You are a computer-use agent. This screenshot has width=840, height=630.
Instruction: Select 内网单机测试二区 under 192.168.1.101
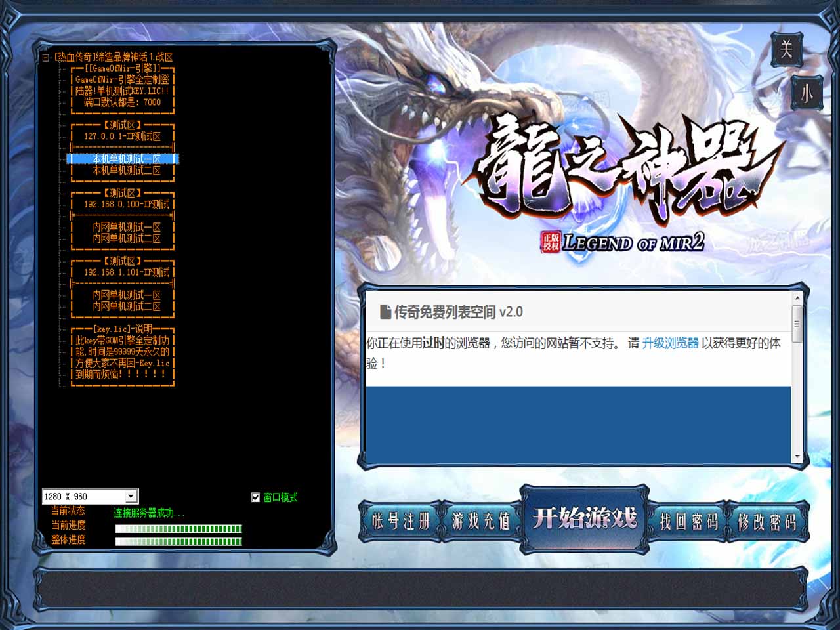[x=123, y=306]
